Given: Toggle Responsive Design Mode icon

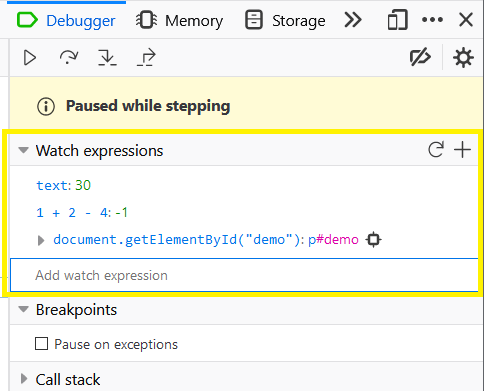Looking at the screenshot, I should pyautogui.click(x=397, y=20).
